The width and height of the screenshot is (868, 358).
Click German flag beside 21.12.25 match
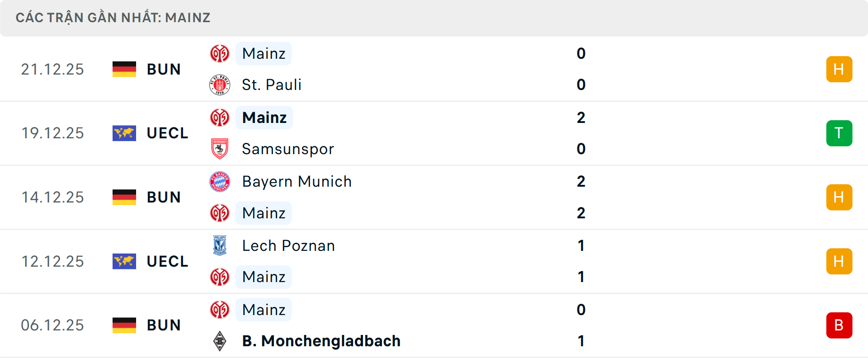pyautogui.click(x=124, y=69)
